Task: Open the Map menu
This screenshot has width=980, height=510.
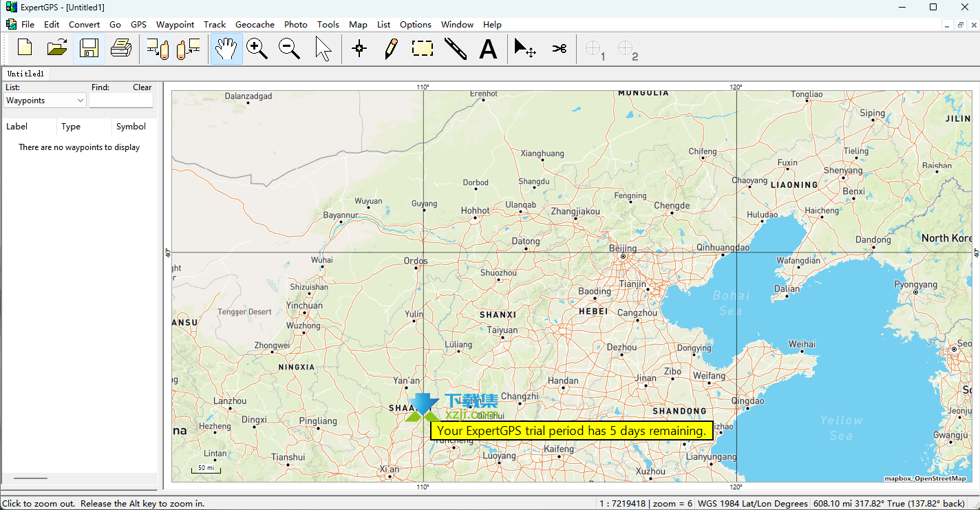Action: pyautogui.click(x=358, y=24)
